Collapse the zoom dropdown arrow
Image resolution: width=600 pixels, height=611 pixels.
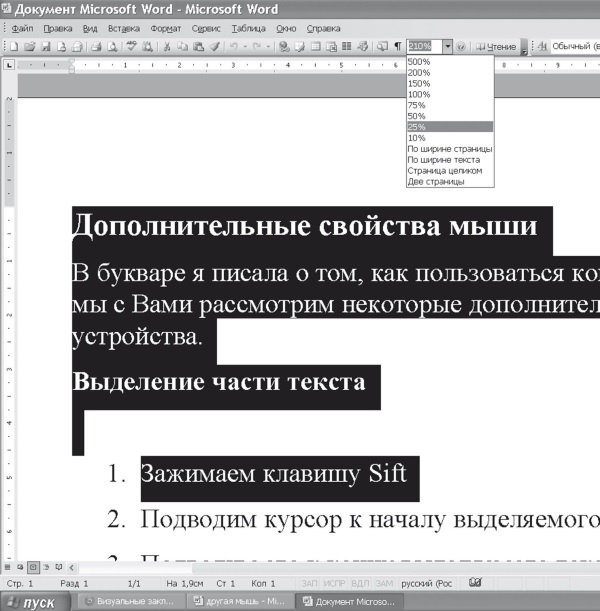(x=448, y=47)
